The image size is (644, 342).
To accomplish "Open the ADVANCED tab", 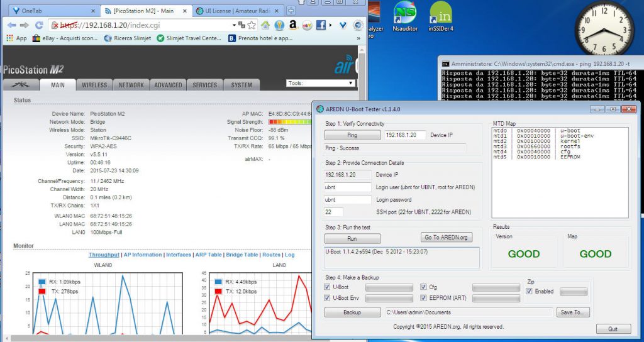I will tap(168, 85).
